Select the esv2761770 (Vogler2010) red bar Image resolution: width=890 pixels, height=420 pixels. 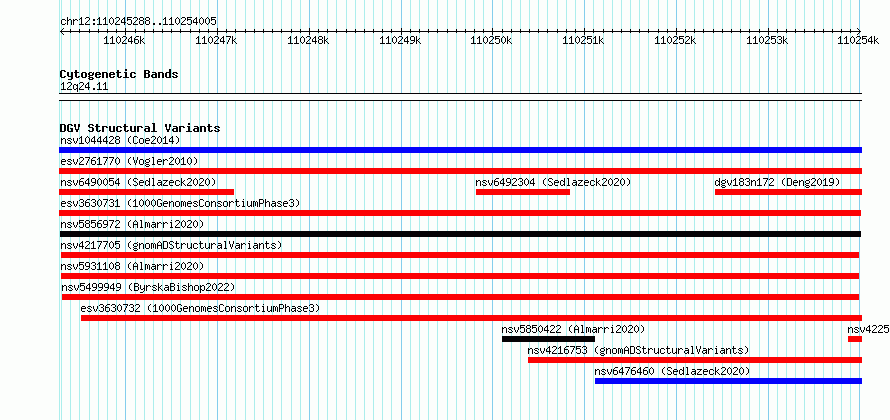(460, 171)
